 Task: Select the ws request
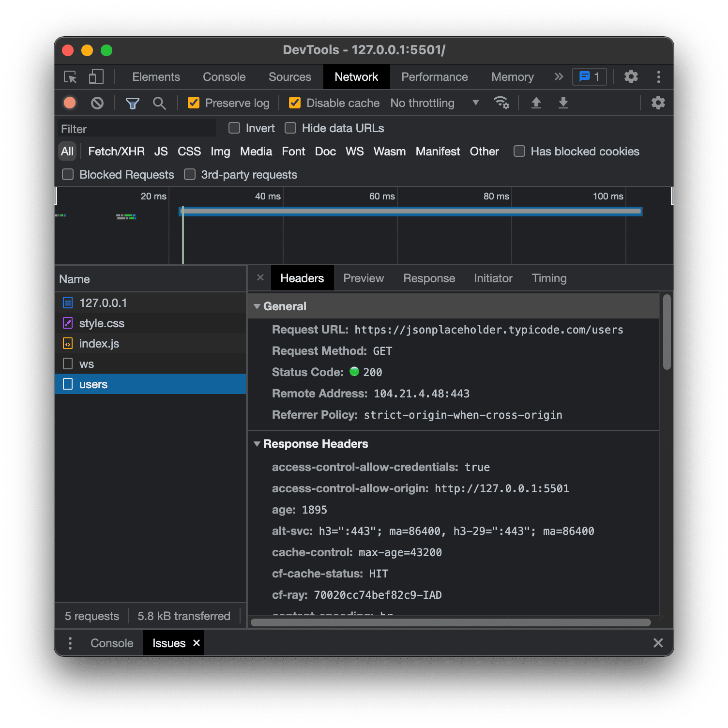click(x=151, y=364)
